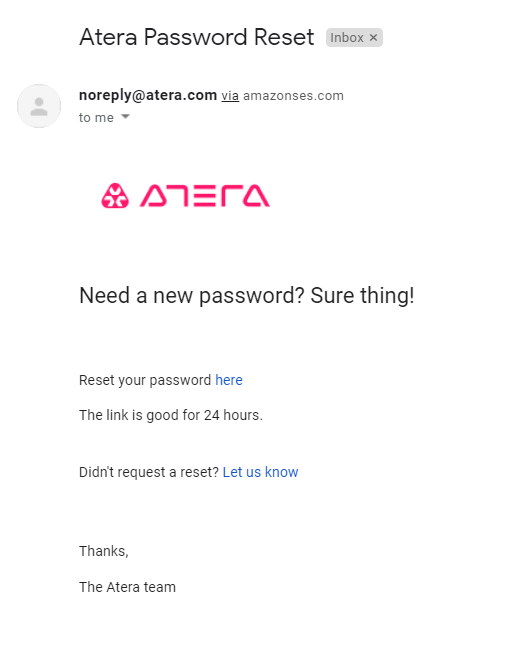Click the "Didn't request a reset?" text
The width and height of the screenshot is (506, 649).
click(x=149, y=472)
